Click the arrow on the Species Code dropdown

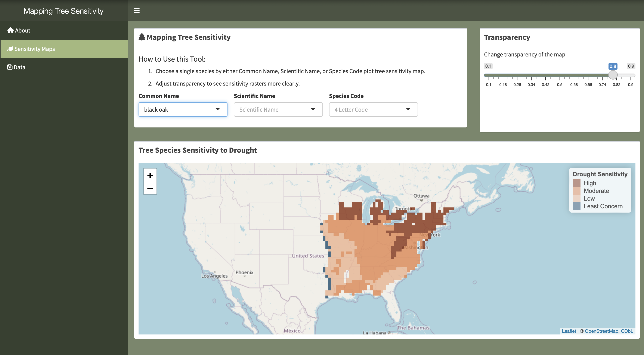click(408, 109)
